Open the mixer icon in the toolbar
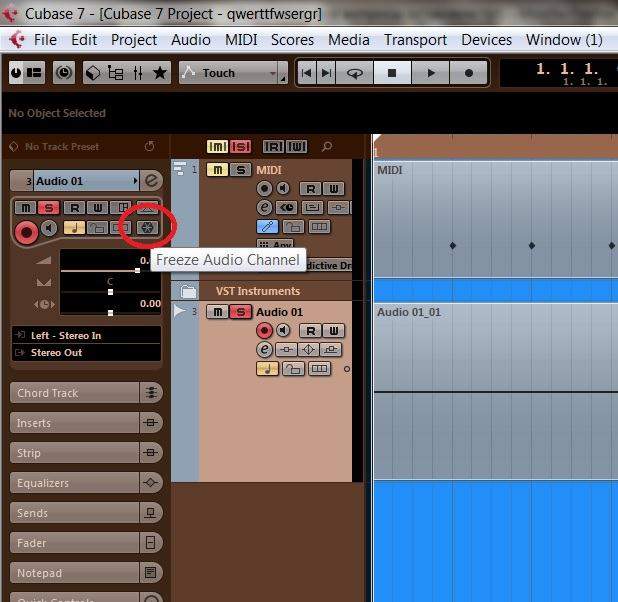 coord(137,73)
